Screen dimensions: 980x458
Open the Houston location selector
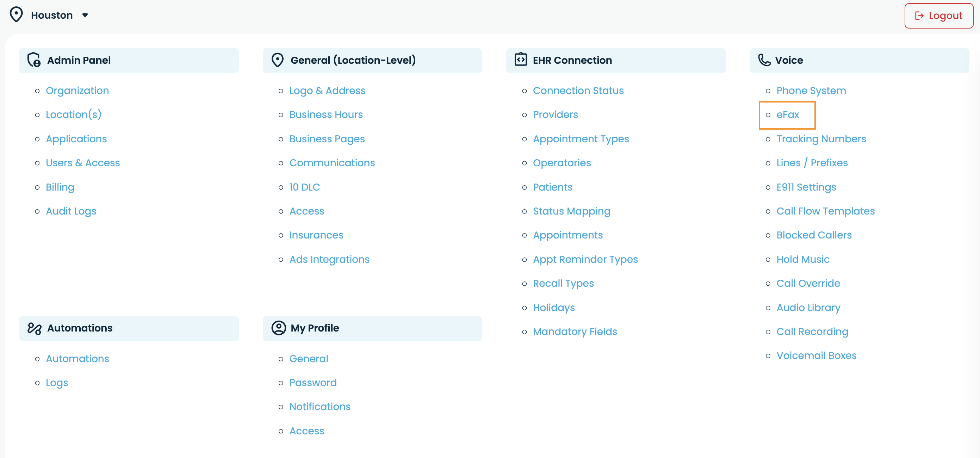(x=52, y=15)
